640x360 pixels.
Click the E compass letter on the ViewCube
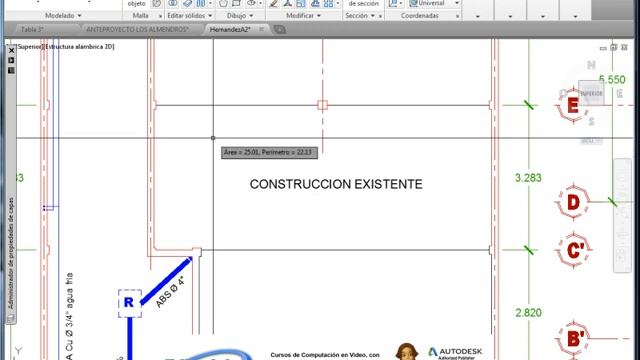tap(620, 94)
